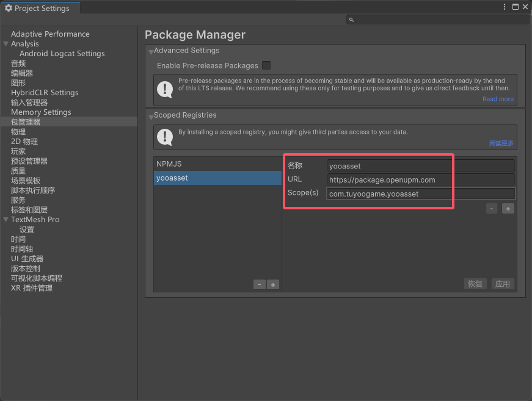Remove the selected scoped registry
This screenshot has height=401, width=532.
click(259, 284)
